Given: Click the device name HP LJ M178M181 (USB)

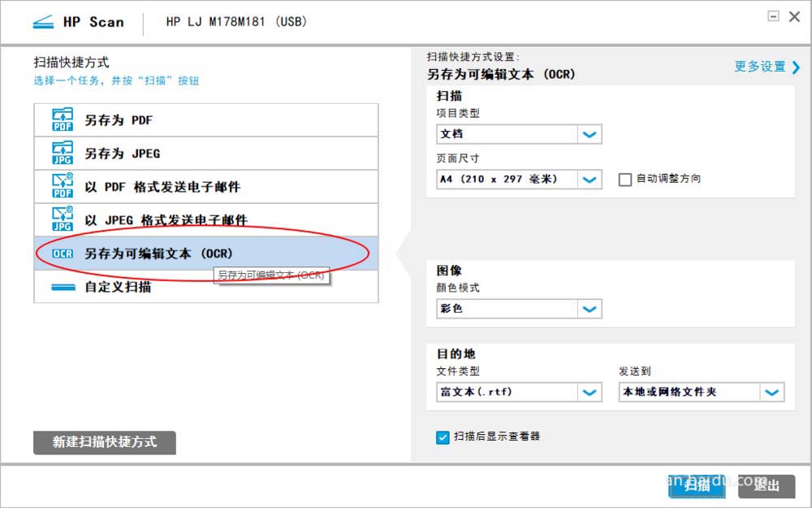Looking at the screenshot, I should 236,22.
